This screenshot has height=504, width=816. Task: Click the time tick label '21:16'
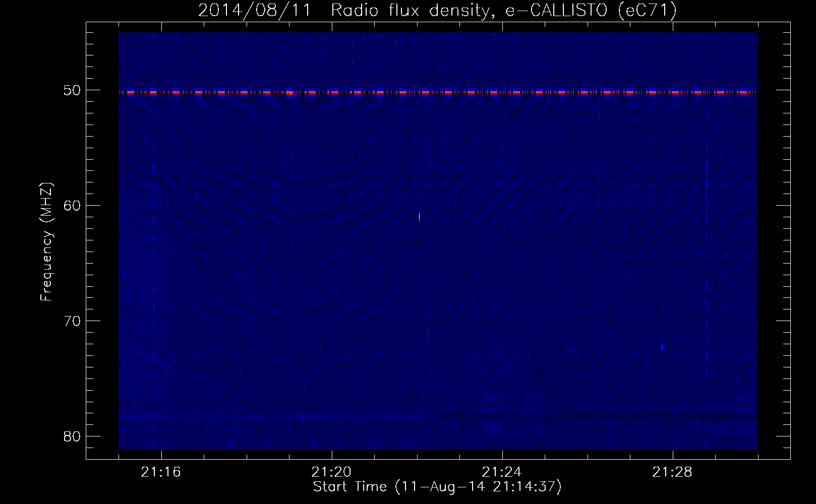tap(161, 472)
